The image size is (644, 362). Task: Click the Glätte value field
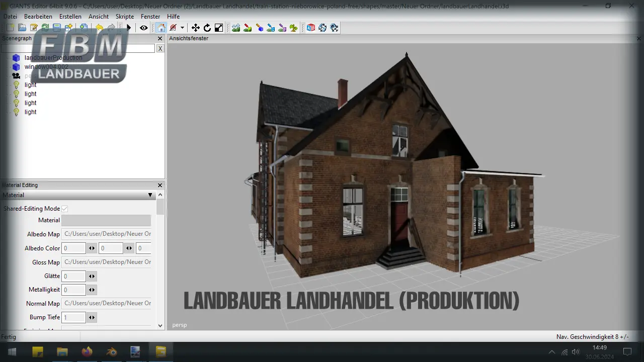[x=73, y=276]
